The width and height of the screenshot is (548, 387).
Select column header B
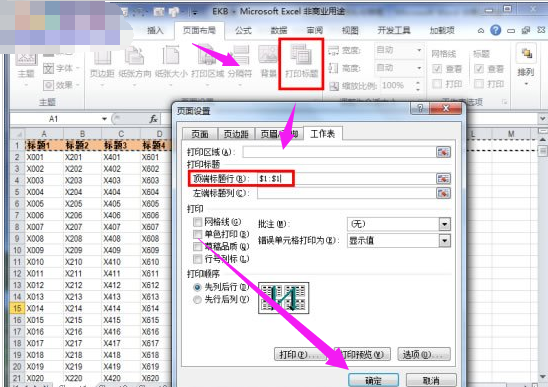(x=82, y=134)
